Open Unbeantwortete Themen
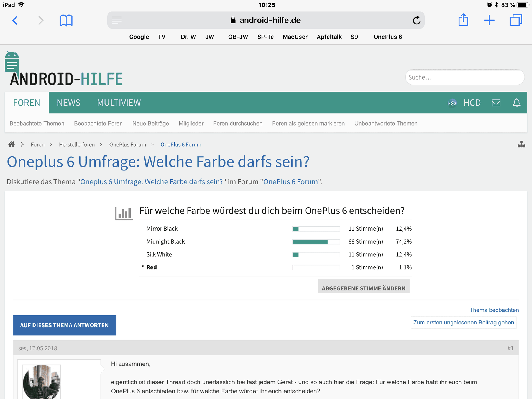The height and width of the screenshot is (399, 532). (x=386, y=123)
